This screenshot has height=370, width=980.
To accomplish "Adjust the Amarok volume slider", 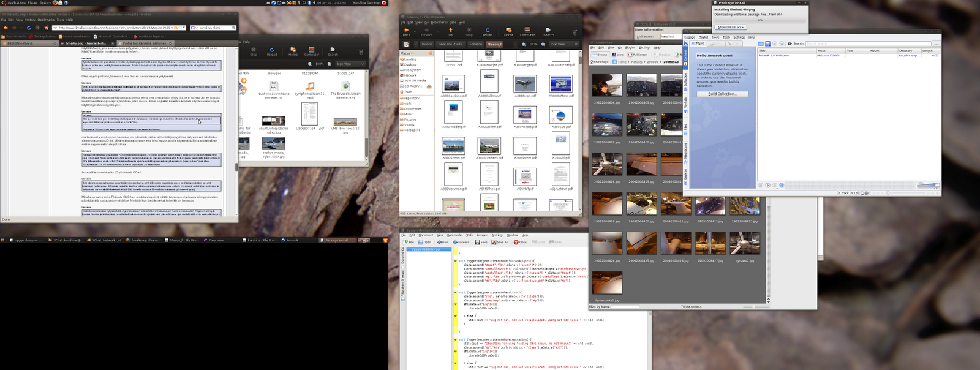I will pos(928,184).
